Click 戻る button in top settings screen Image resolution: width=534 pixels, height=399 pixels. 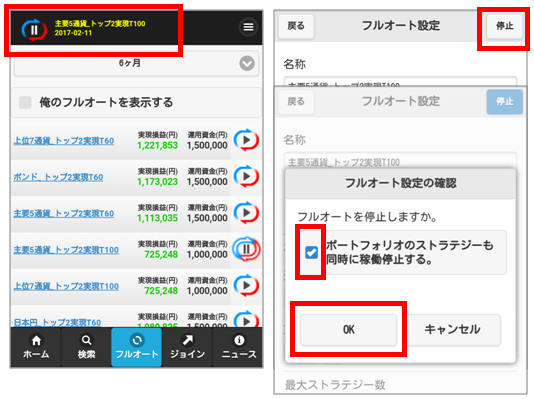296,26
